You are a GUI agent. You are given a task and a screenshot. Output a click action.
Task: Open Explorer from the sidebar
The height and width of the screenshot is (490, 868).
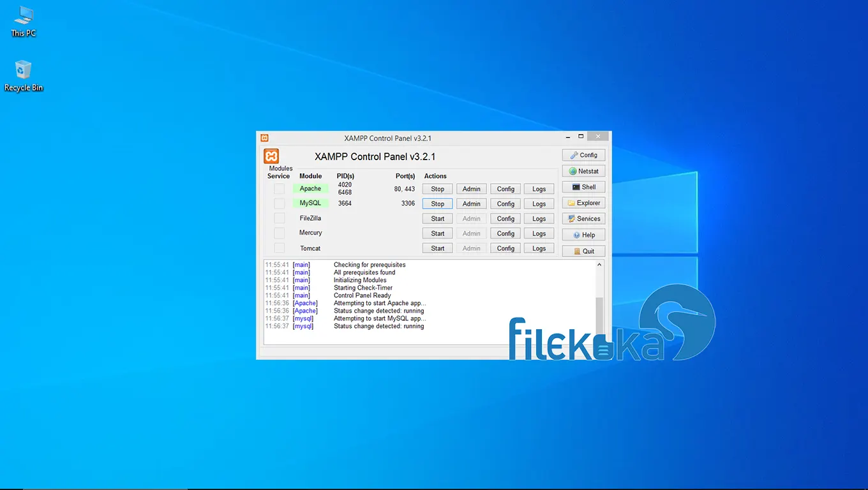[x=583, y=203]
